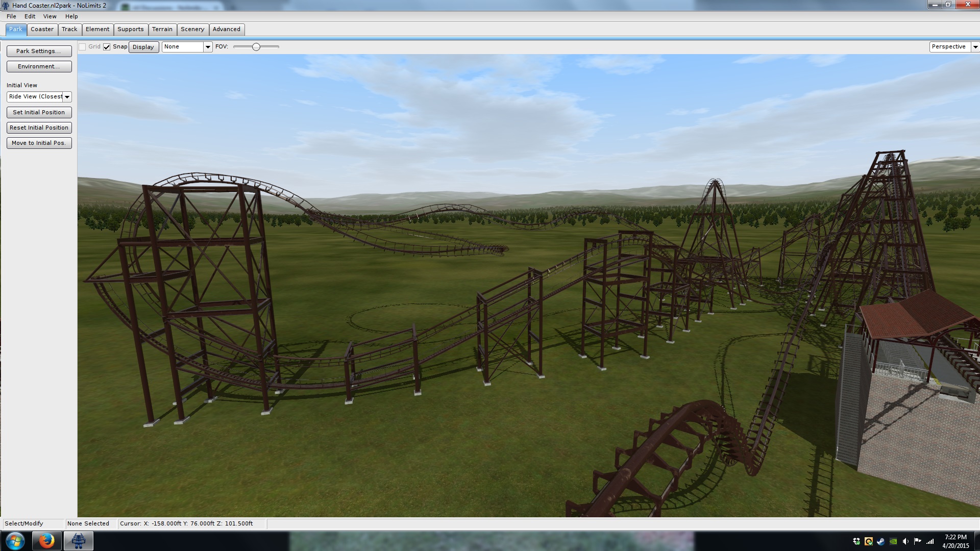Click the NoLimits 2 taskbar icon

(x=78, y=541)
